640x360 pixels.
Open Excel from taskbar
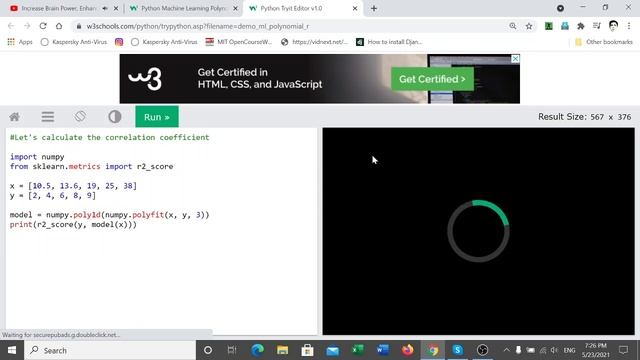[358, 350]
